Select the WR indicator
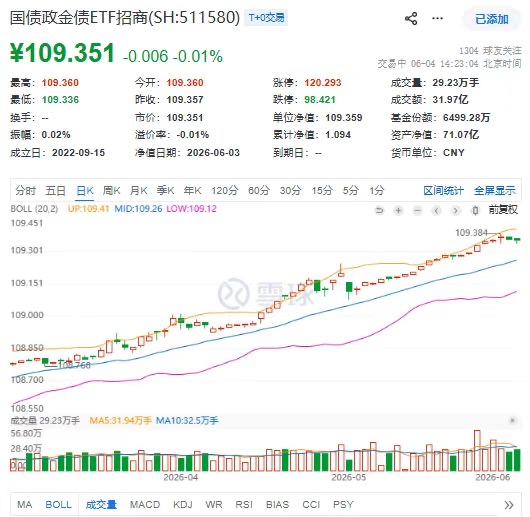This screenshot has height=517, width=530. point(214,505)
